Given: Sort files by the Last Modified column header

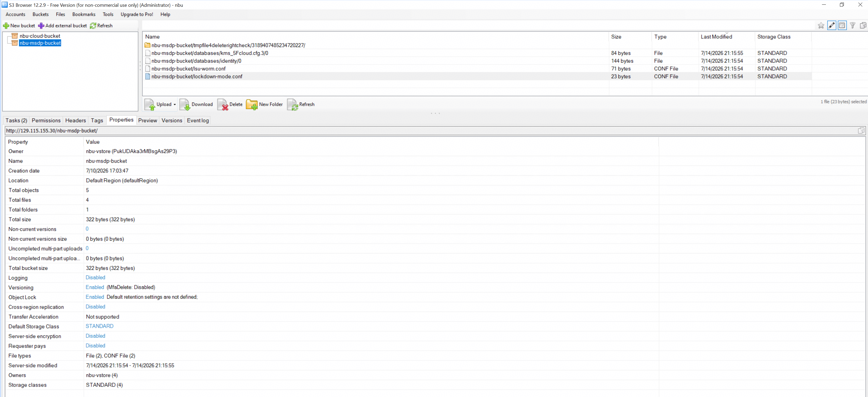Looking at the screenshot, I should (x=727, y=37).
